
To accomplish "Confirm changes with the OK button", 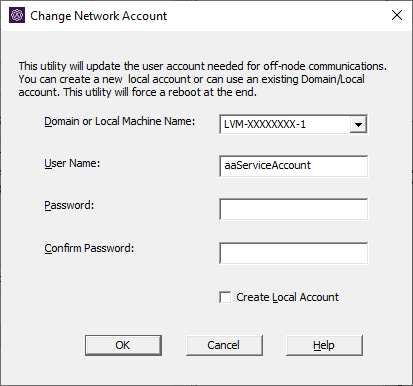I will (x=123, y=345).
